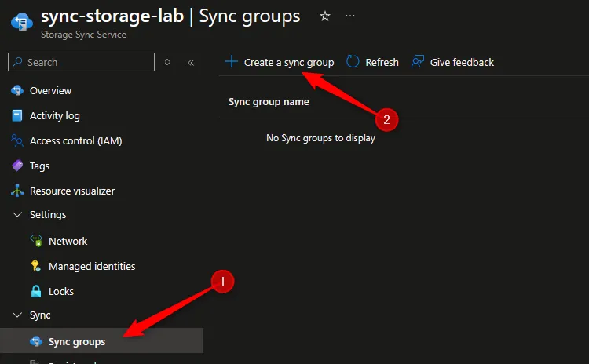The height and width of the screenshot is (364, 589).
Task: Click the Sync group label
Action: [40, 315]
